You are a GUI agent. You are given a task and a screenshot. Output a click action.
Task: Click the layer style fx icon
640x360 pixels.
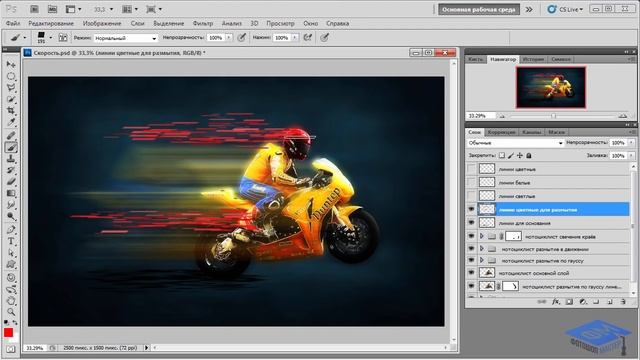point(556,302)
